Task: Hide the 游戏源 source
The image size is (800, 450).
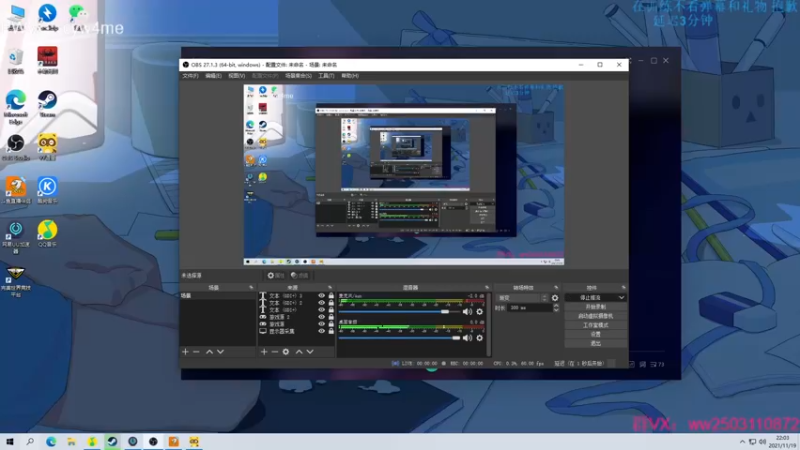Action: [x=321, y=324]
